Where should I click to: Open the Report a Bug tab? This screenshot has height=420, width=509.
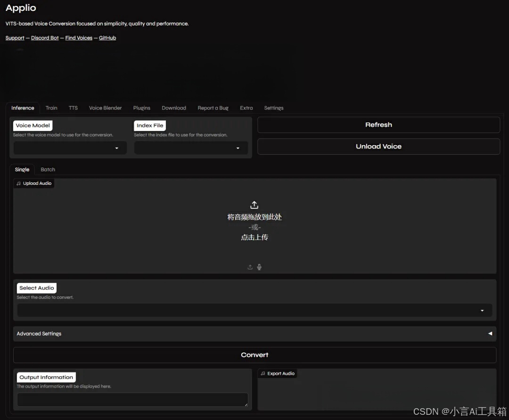[x=213, y=108]
